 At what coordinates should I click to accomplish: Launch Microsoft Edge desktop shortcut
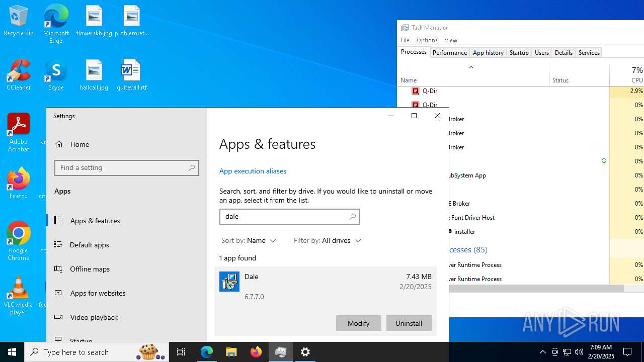coord(56,24)
